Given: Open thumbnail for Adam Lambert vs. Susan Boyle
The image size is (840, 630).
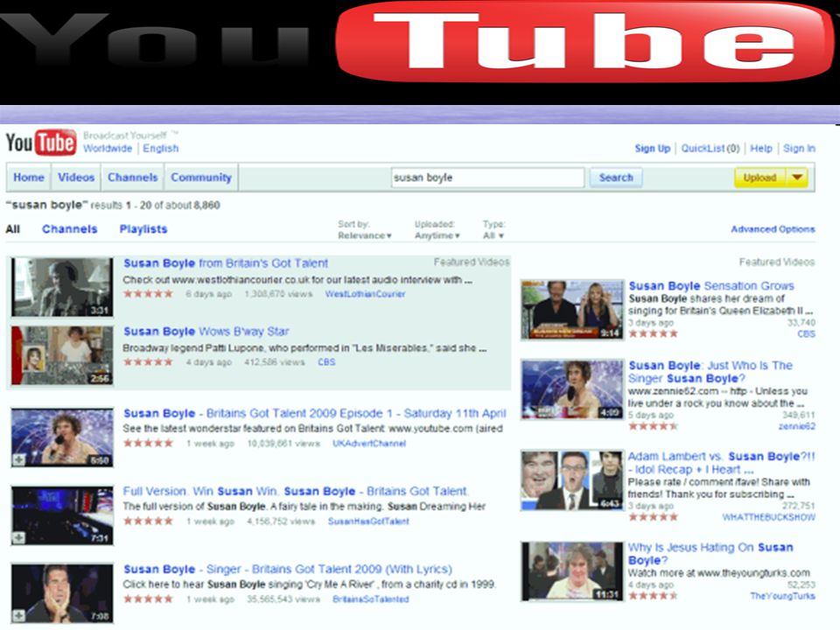Looking at the screenshot, I should click(572, 480).
